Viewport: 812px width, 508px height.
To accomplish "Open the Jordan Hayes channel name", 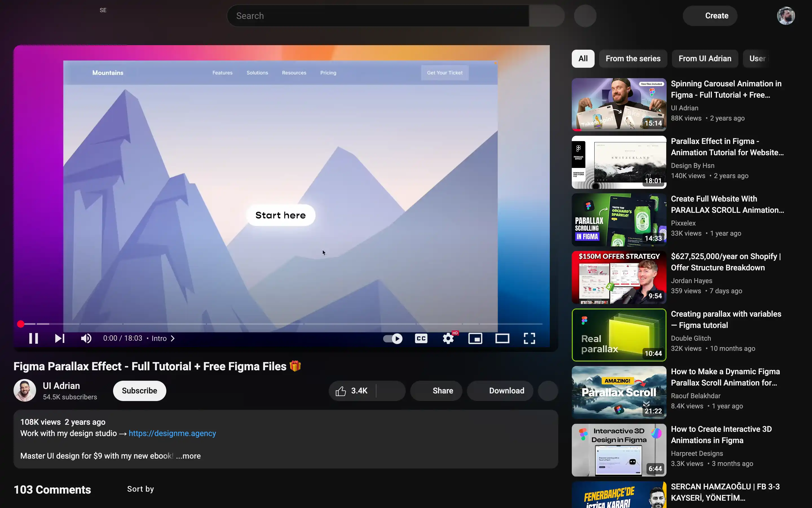I will (x=691, y=281).
